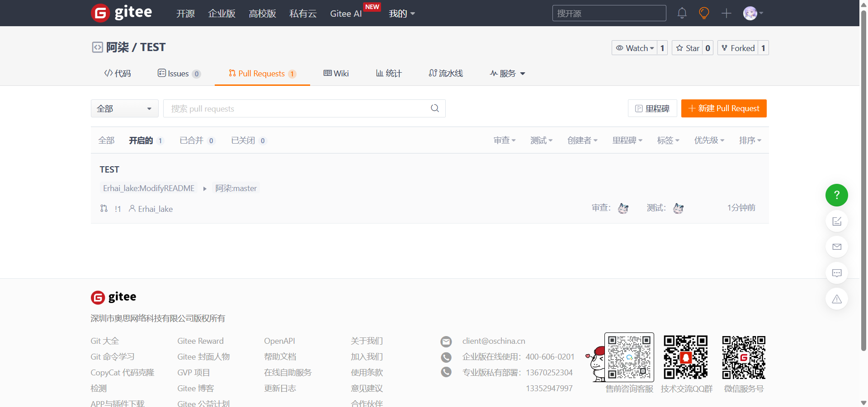
Task: Expand the 服务 dropdown menu
Action: point(507,73)
